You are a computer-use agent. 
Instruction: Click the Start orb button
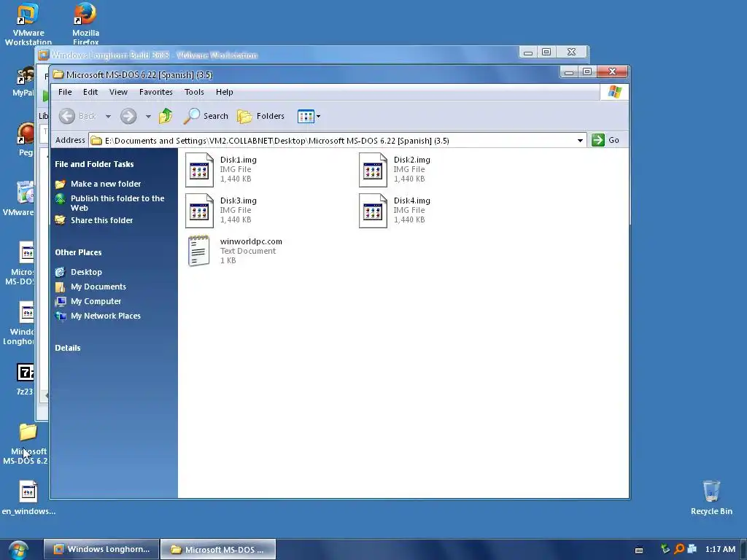[18, 550]
